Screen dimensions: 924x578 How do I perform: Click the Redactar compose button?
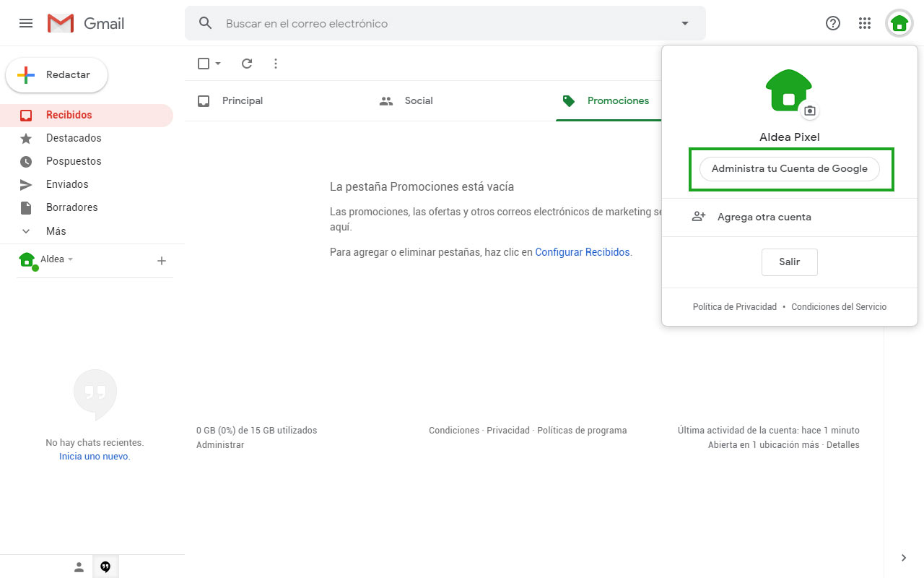tap(56, 75)
